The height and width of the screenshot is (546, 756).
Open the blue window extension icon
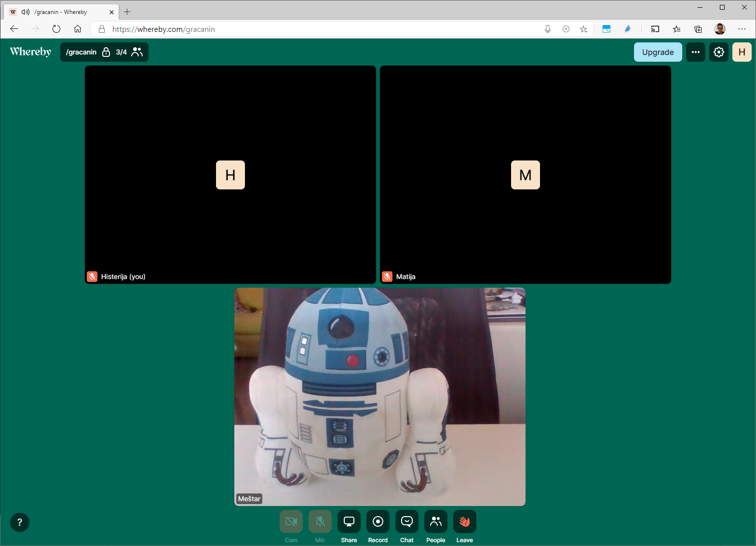click(607, 29)
